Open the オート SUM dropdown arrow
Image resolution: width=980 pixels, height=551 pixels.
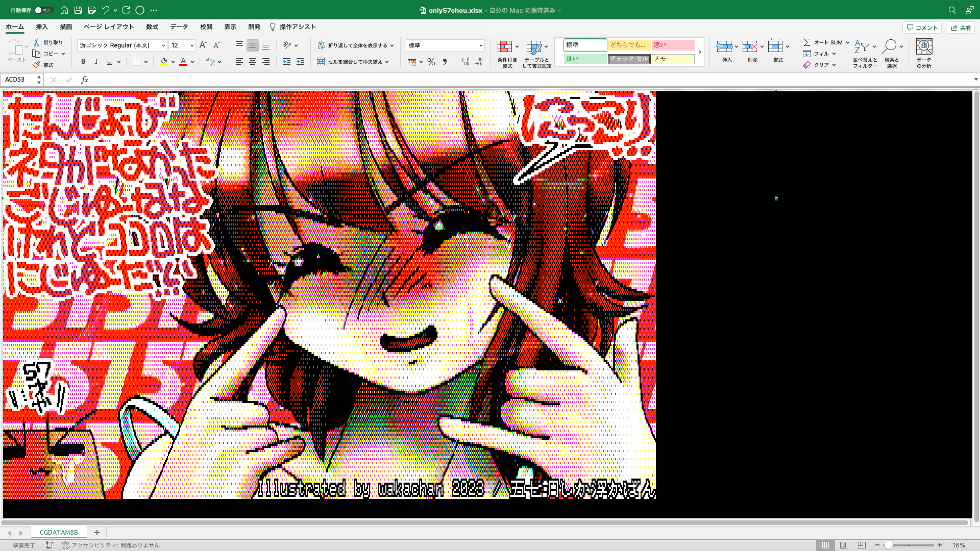[848, 42]
